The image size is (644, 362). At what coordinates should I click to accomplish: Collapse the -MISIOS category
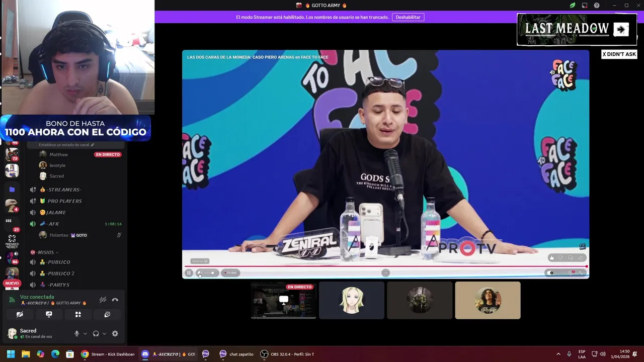(x=44, y=252)
